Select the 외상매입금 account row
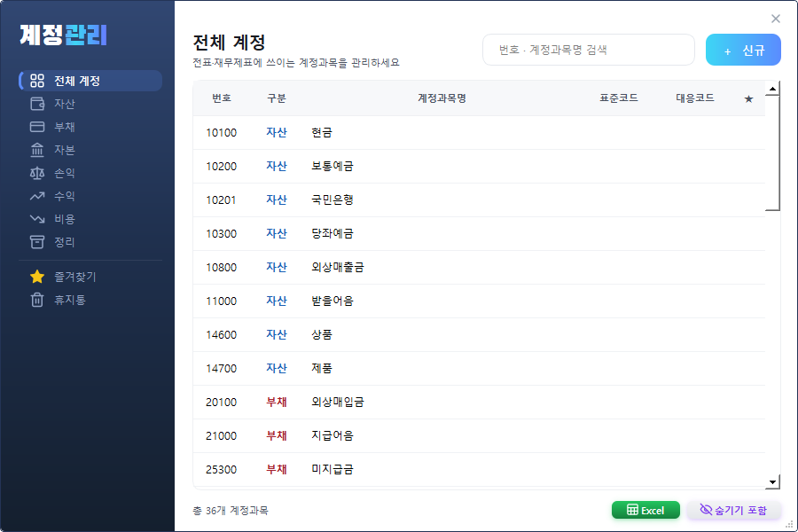Image resolution: width=798 pixels, height=532 pixels. (x=479, y=403)
